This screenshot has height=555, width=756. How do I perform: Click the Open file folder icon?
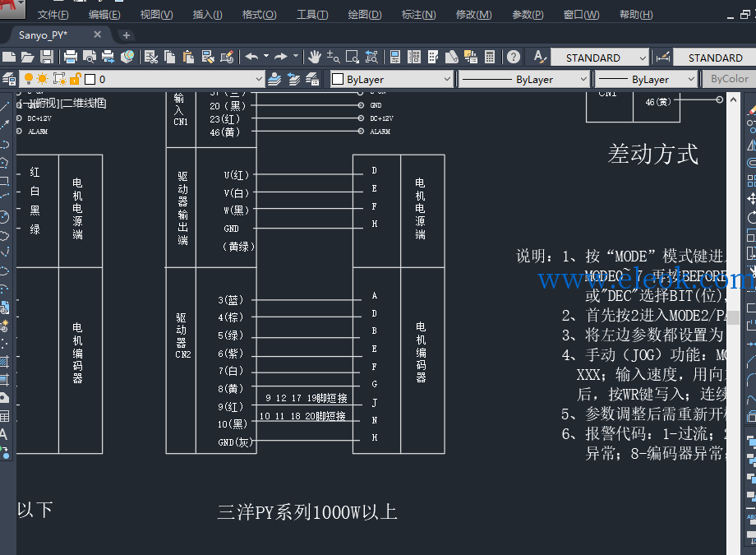[x=27, y=57]
